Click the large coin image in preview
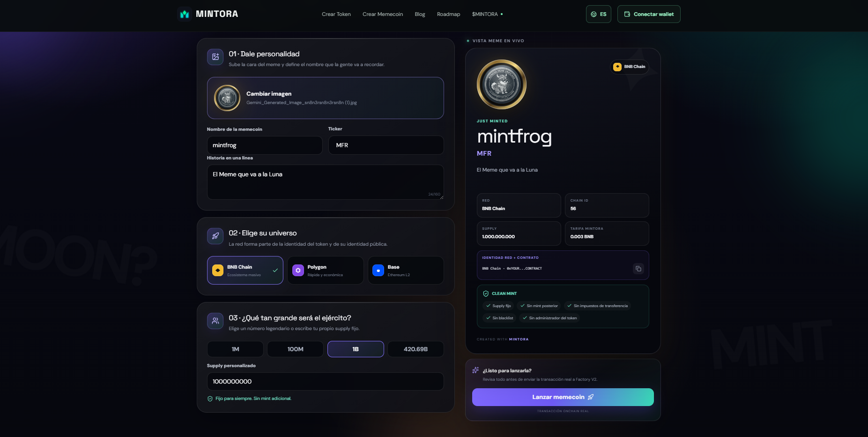Image resolution: width=868 pixels, height=437 pixels. pyautogui.click(x=502, y=84)
